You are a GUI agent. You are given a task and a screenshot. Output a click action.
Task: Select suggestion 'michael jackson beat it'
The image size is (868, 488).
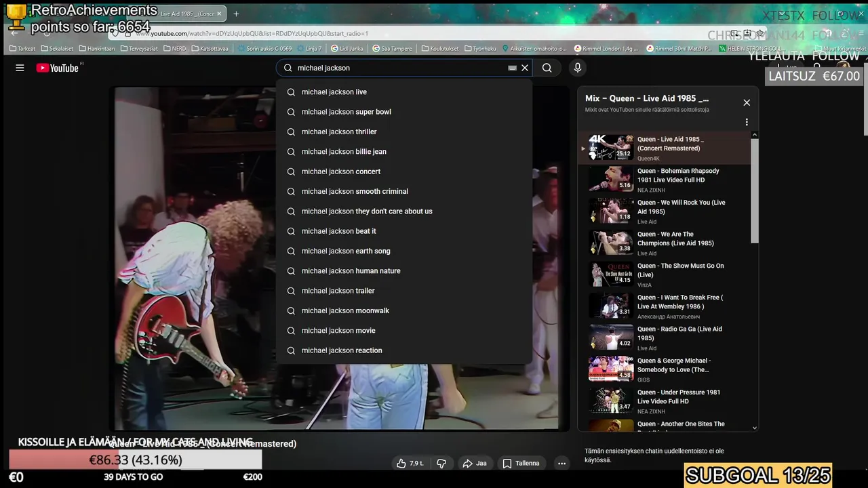(x=404, y=231)
